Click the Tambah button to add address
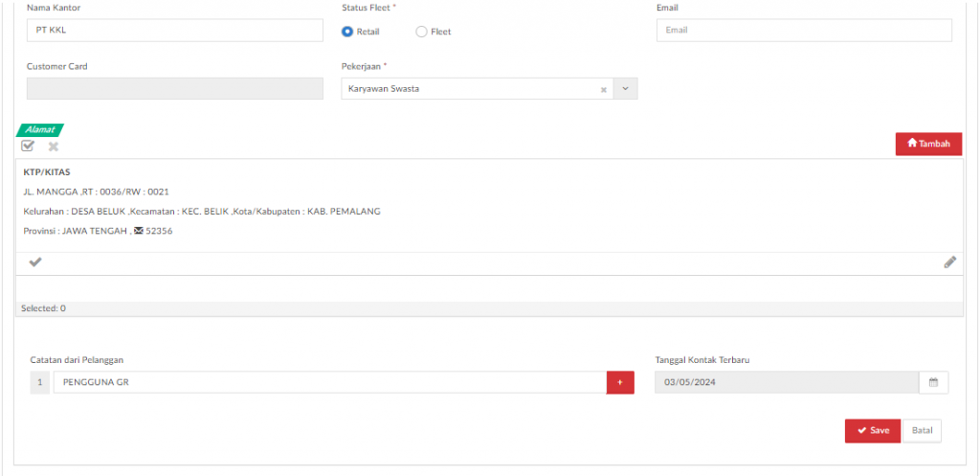The width and height of the screenshot is (980, 476). click(928, 144)
